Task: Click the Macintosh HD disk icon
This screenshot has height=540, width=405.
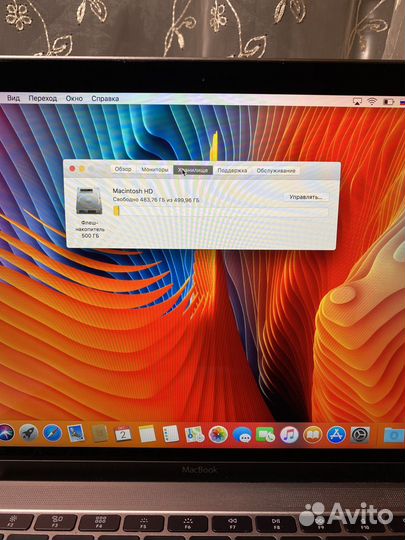Action: pos(89,200)
